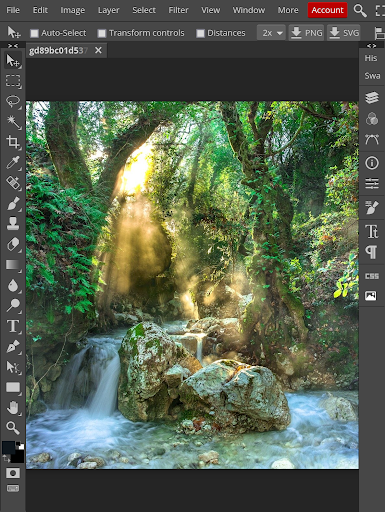The width and height of the screenshot is (385, 512).
Task: Export image as PNG
Action: click(306, 33)
